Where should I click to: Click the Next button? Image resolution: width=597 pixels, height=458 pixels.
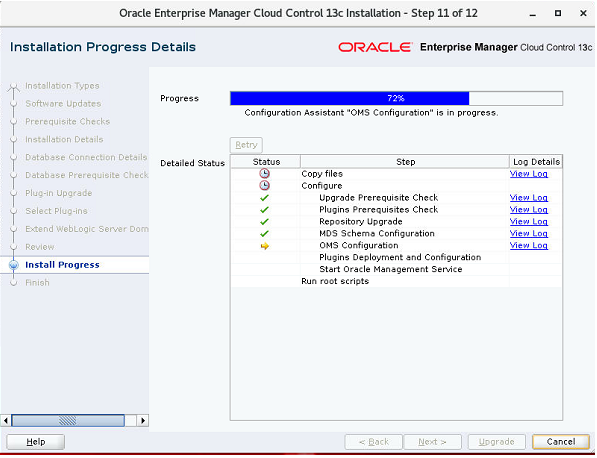point(433,442)
